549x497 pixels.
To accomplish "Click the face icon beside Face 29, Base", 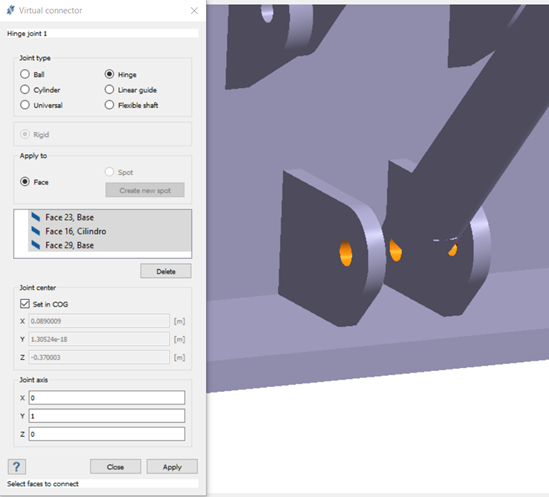I will point(36,245).
